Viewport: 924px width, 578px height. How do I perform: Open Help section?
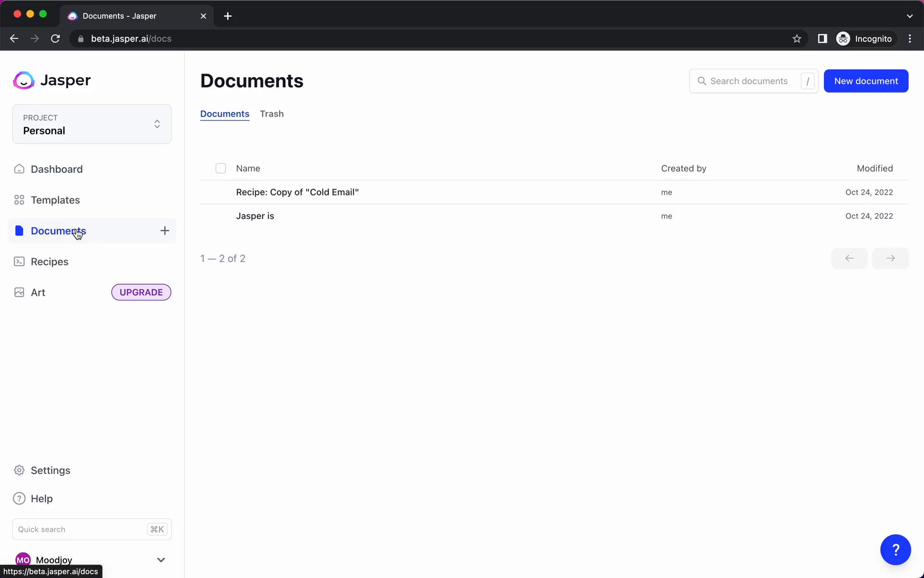42,498
